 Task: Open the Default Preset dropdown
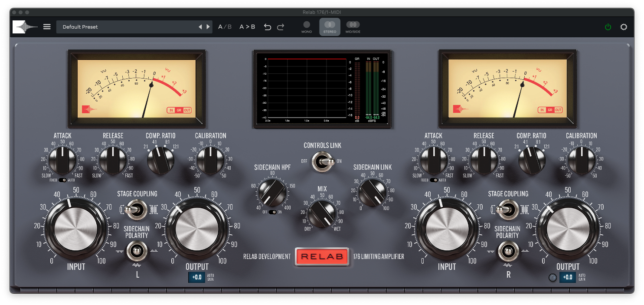(x=126, y=27)
